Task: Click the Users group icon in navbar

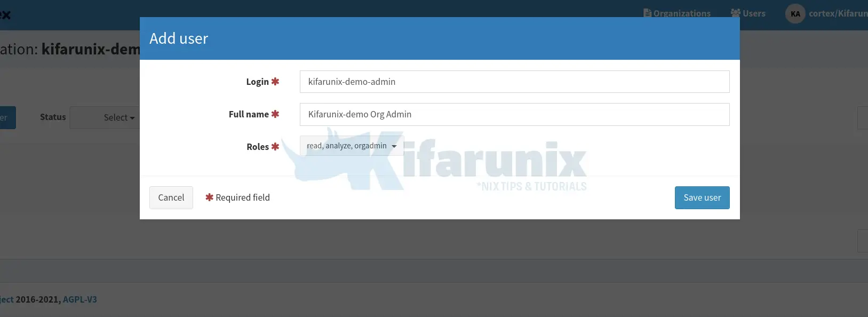Action: [x=736, y=13]
